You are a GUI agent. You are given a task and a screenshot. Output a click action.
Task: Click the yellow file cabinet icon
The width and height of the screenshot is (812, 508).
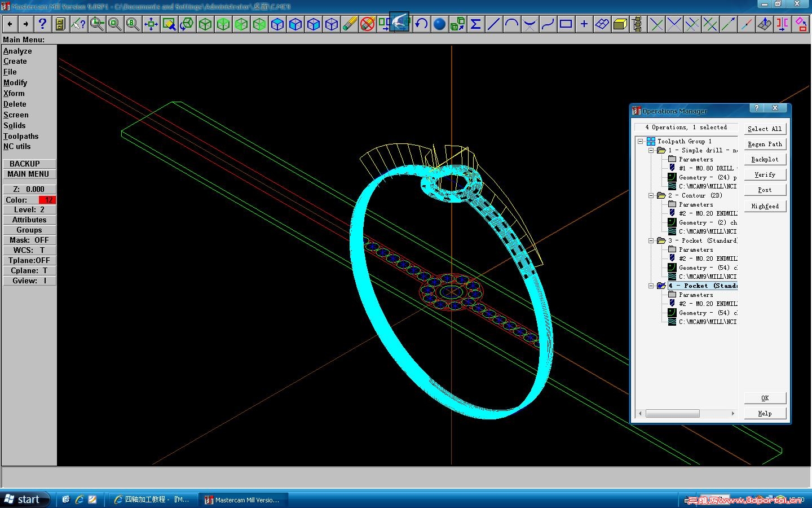tap(60, 24)
